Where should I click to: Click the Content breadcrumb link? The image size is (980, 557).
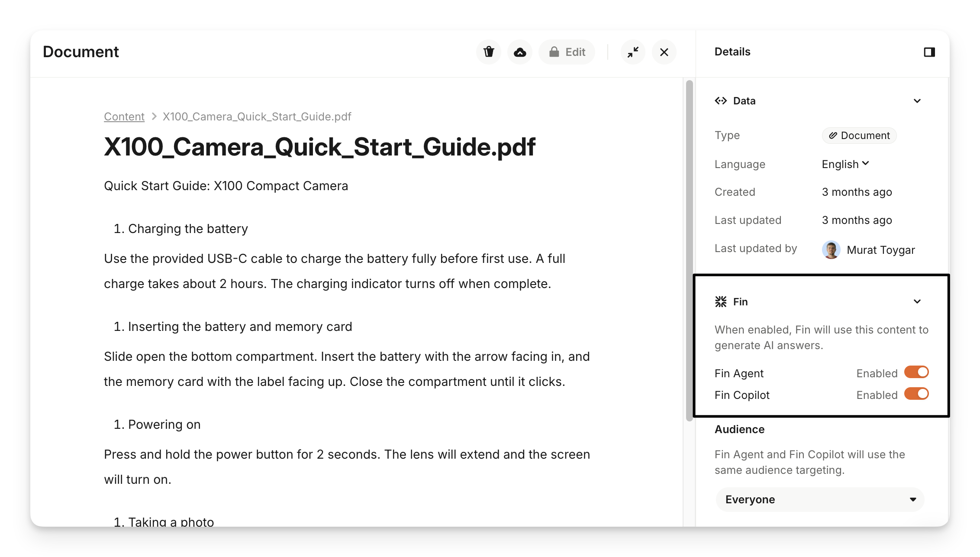tap(124, 117)
